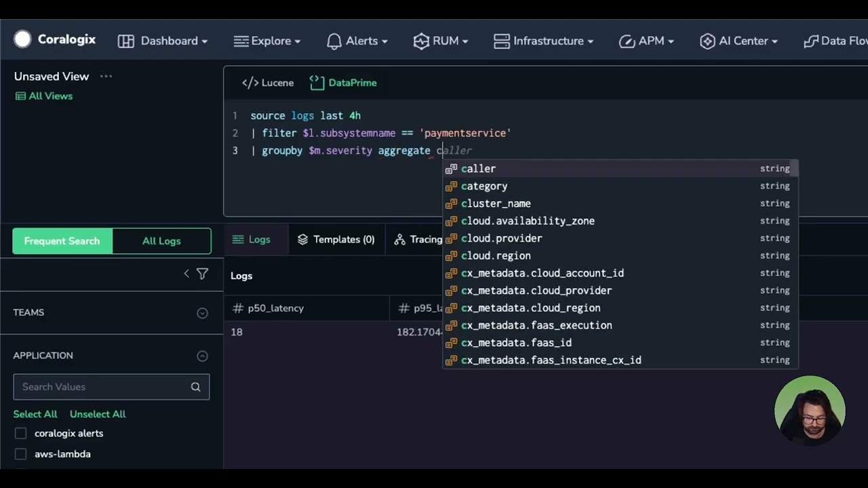Click Unselect All applications
The width and height of the screenshot is (868, 488).
pyautogui.click(x=98, y=414)
